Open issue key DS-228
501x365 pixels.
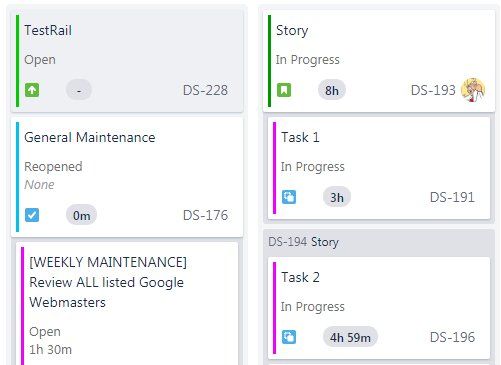[x=205, y=90]
